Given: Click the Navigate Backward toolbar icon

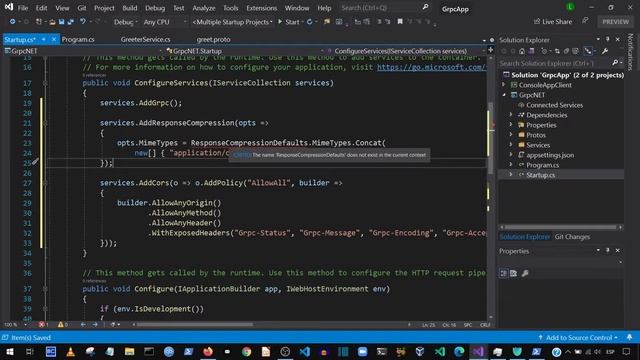Looking at the screenshot, I should coord(13,22).
